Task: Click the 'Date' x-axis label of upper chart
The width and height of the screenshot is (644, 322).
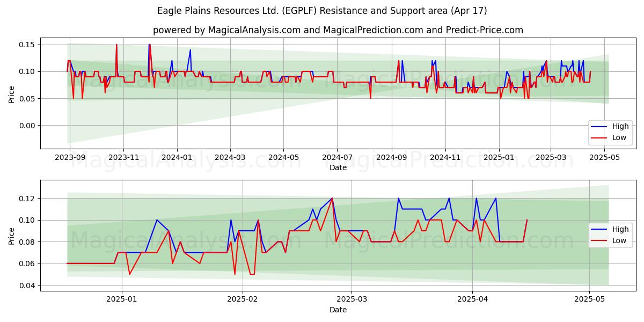Action: pos(338,167)
